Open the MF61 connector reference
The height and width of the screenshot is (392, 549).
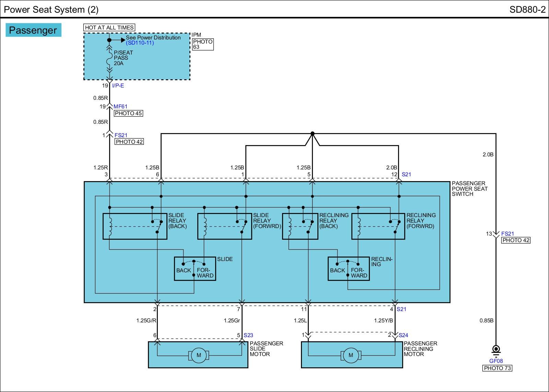point(120,107)
